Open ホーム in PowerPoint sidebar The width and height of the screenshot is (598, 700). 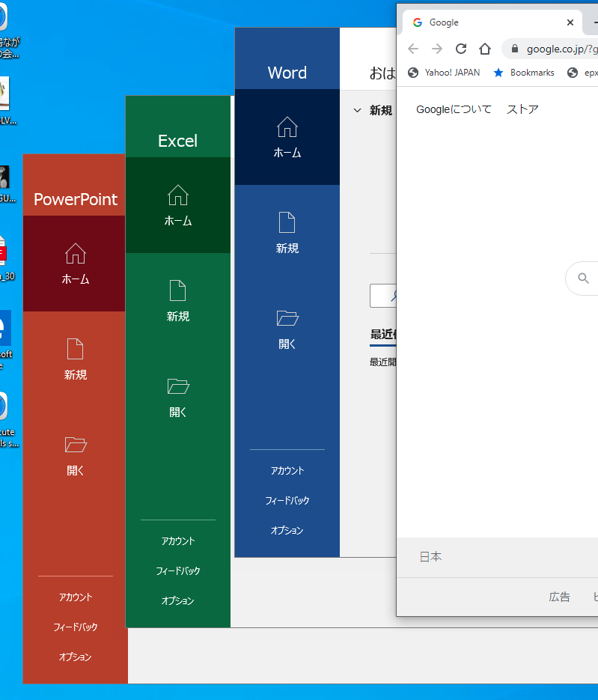coord(75,264)
